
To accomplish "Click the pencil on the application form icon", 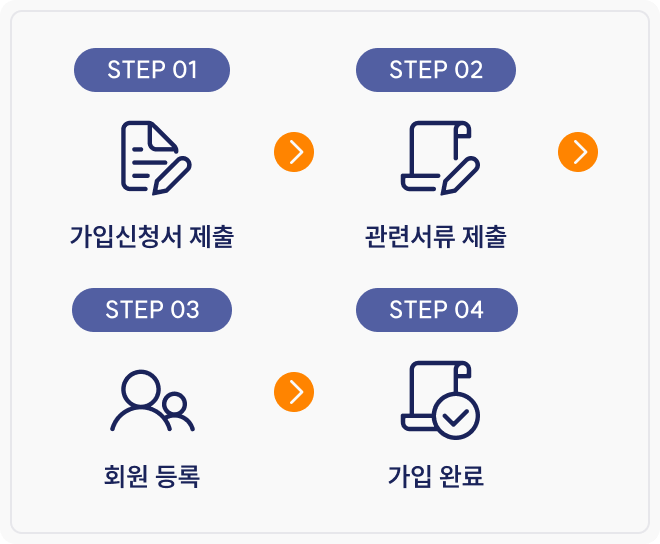I will tap(172, 172).
